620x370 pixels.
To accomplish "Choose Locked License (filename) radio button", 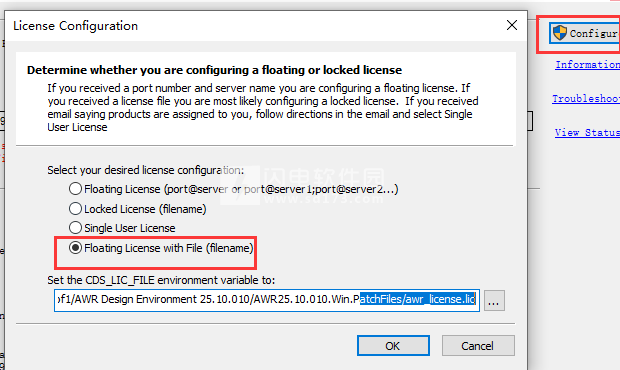I will (76, 209).
